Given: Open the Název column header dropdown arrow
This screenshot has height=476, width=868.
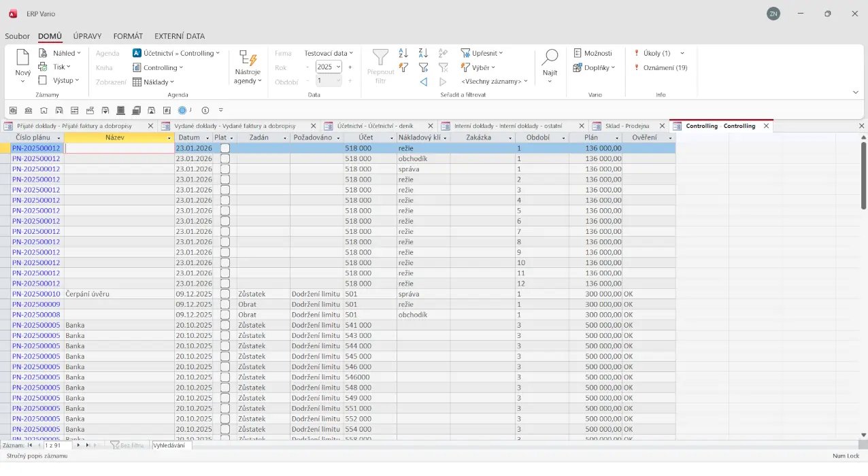Looking at the screenshot, I should point(169,138).
